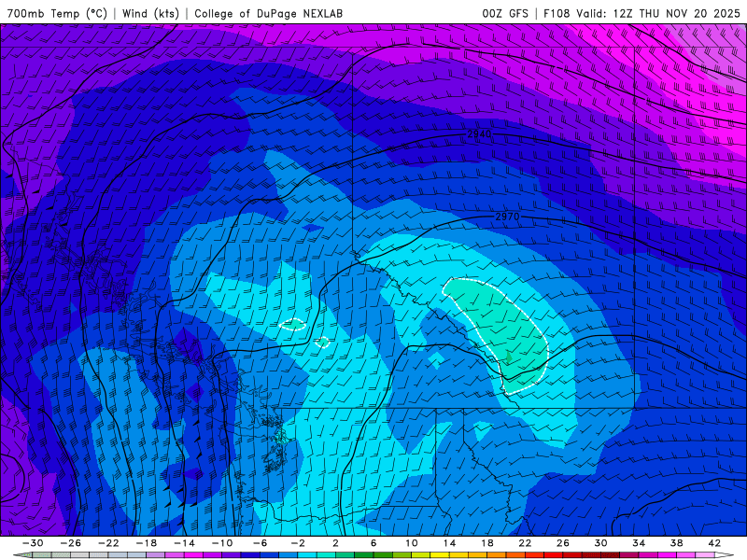Click the −26 value on the legend
747x560 pixels.
click(x=71, y=543)
